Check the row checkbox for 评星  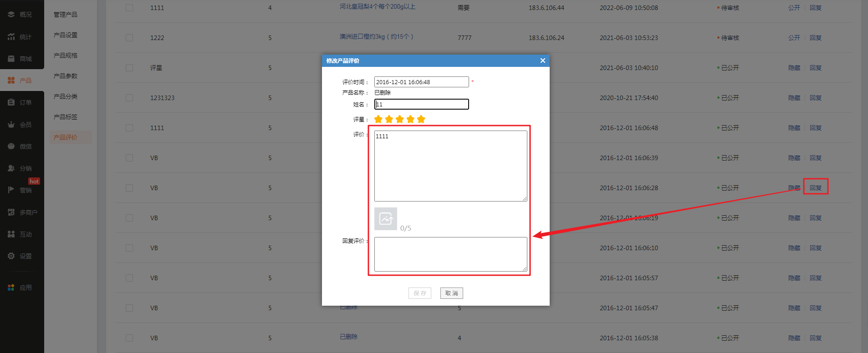(129, 68)
